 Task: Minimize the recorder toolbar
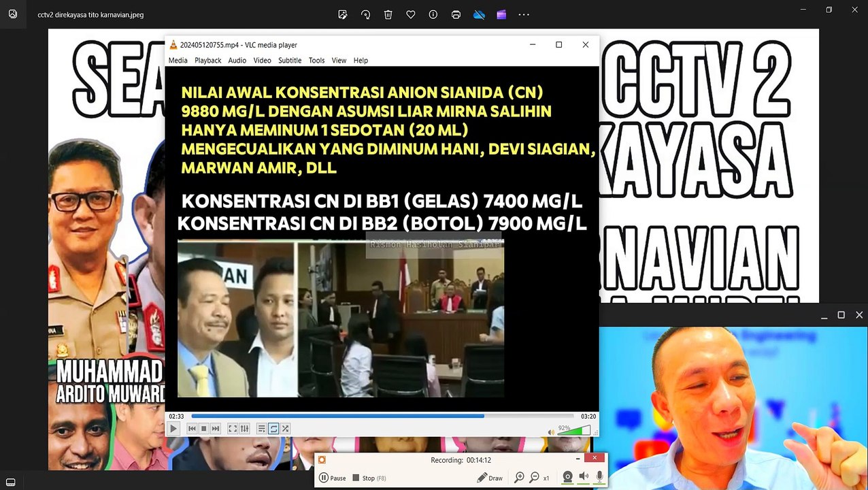[578, 459]
